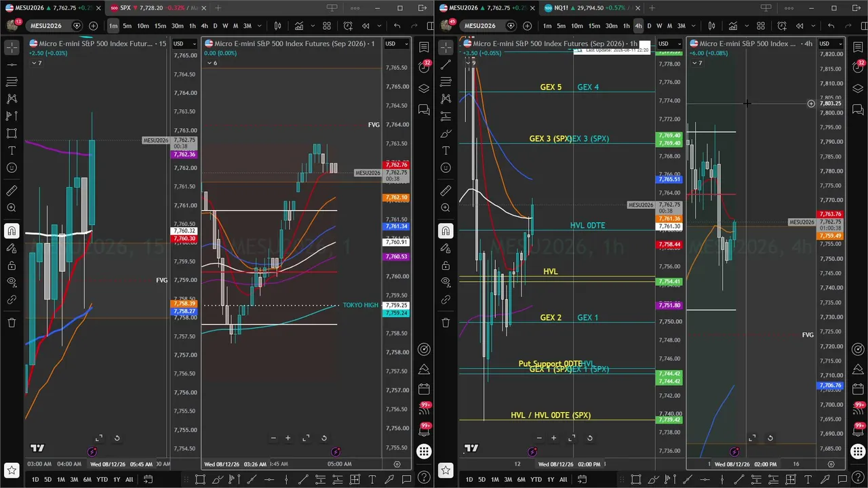Viewport: 868px width, 488px height.
Task: Expand timeframe dropdown after 3M in left window
Action: [x=261, y=26]
